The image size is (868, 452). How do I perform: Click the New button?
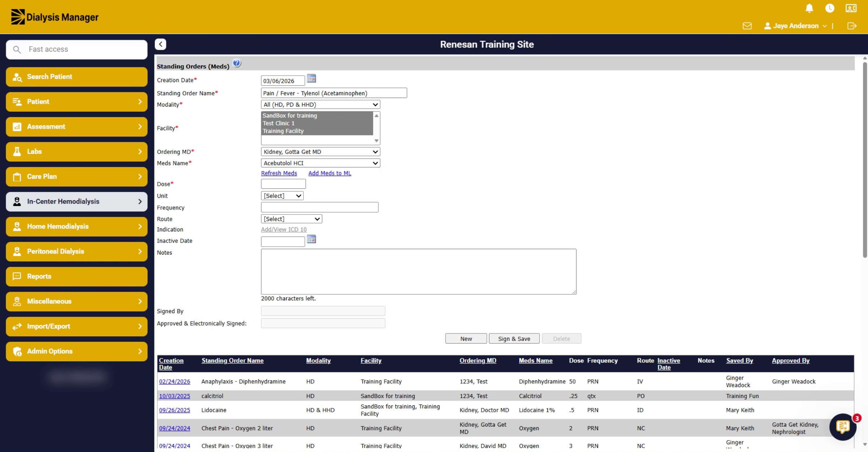pos(466,339)
